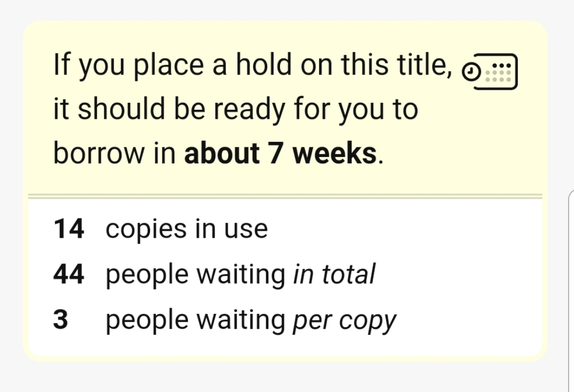The width and height of the screenshot is (574, 392).
Task: Click the "people waiting" text beside 44
Action: [195, 275]
